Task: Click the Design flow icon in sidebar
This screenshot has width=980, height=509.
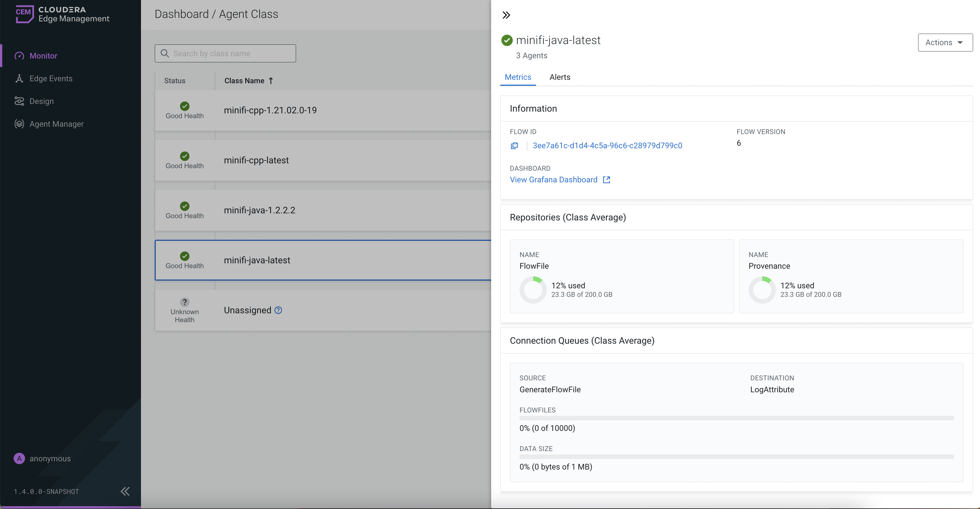Action: (19, 101)
